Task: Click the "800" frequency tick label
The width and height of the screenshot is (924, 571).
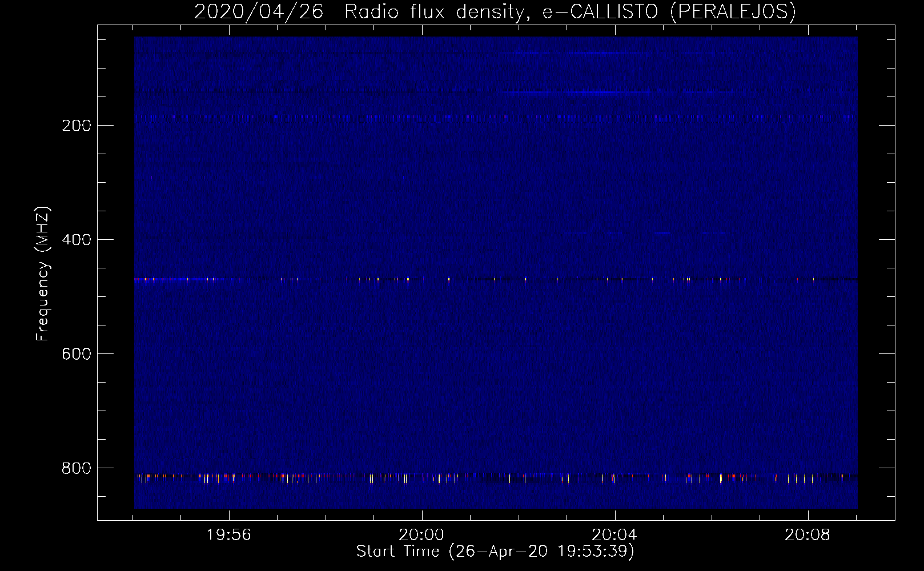Action: 77,468
